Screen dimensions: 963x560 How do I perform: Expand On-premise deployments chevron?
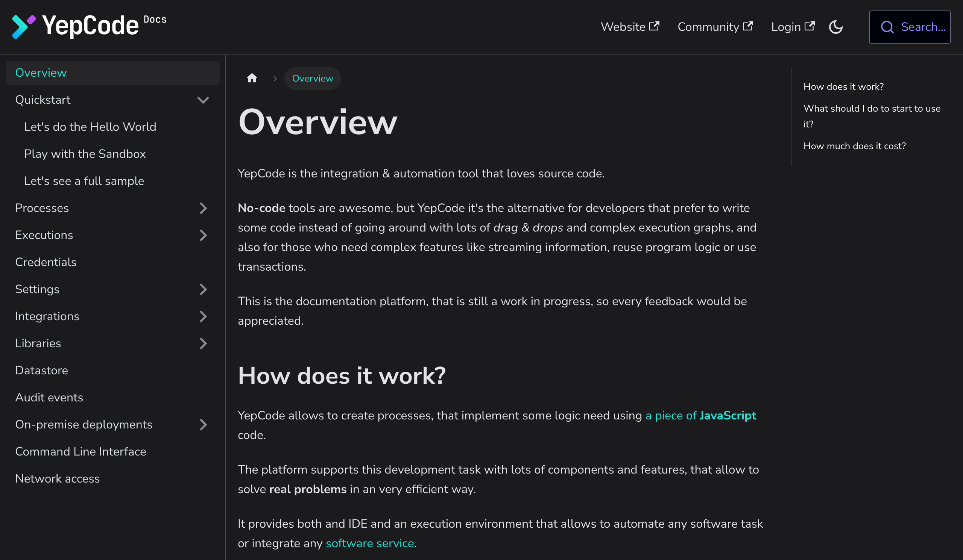pyautogui.click(x=203, y=424)
